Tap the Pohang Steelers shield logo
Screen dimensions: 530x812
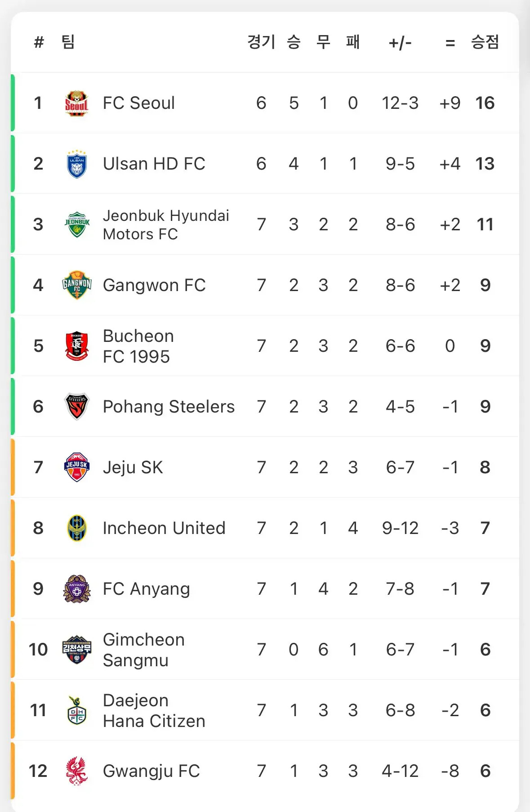[x=77, y=407]
